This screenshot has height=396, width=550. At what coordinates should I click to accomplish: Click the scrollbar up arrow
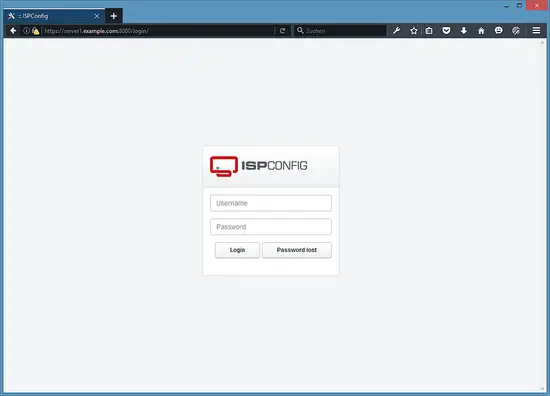pos(543,43)
